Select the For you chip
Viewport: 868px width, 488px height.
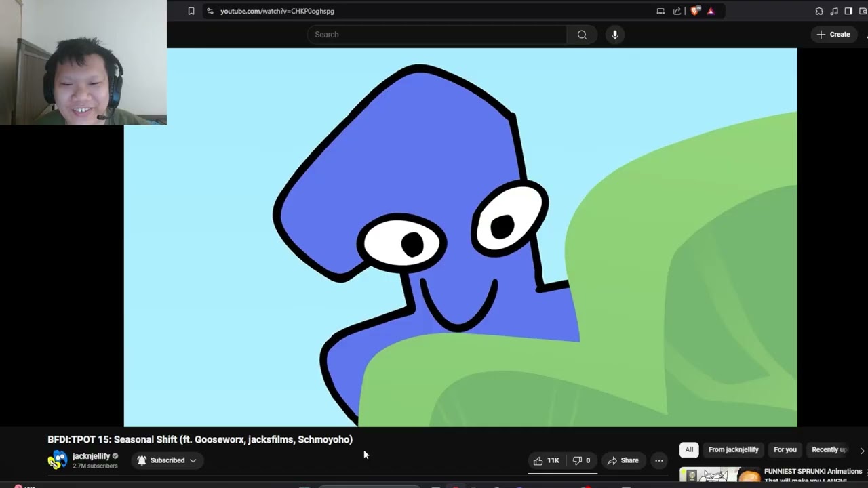pos(785,449)
